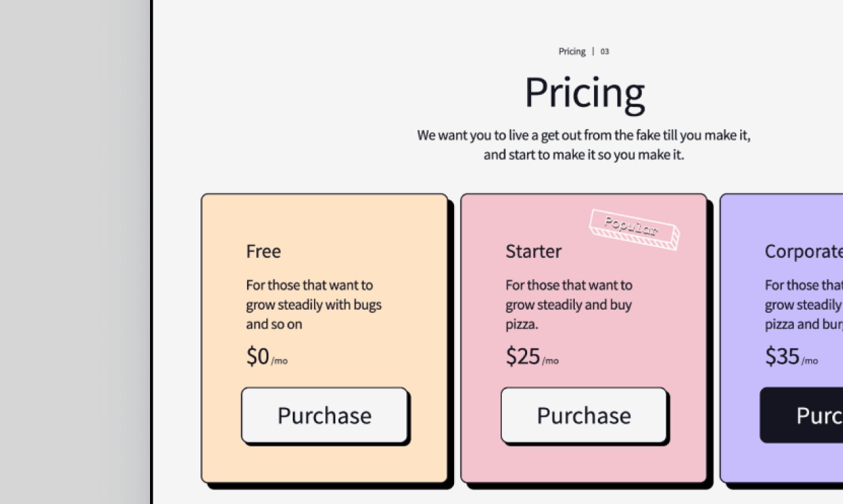Select the Corporate plan title
Viewport: 843px width, 504px height.
804,251
